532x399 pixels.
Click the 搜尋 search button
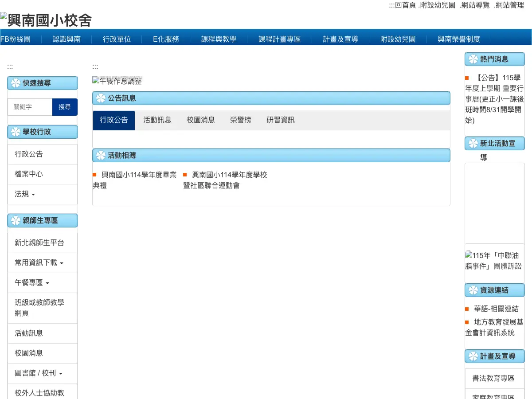(x=65, y=107)
